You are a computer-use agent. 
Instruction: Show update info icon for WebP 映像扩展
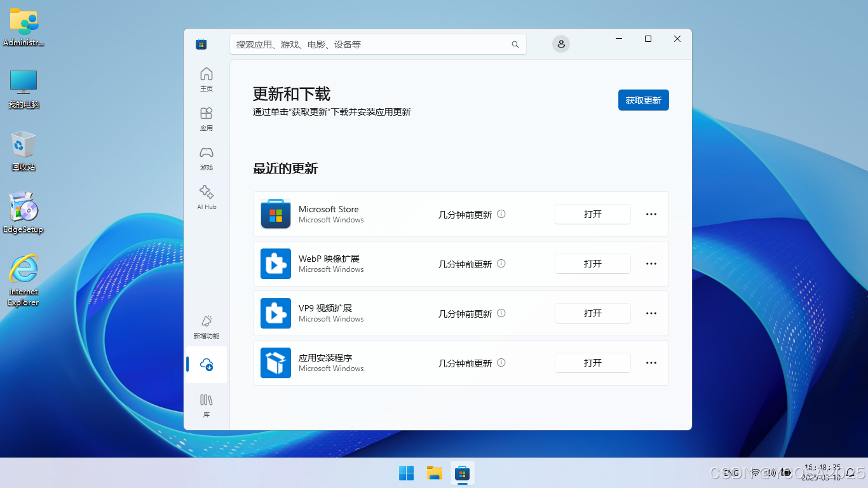pos(501,264)
